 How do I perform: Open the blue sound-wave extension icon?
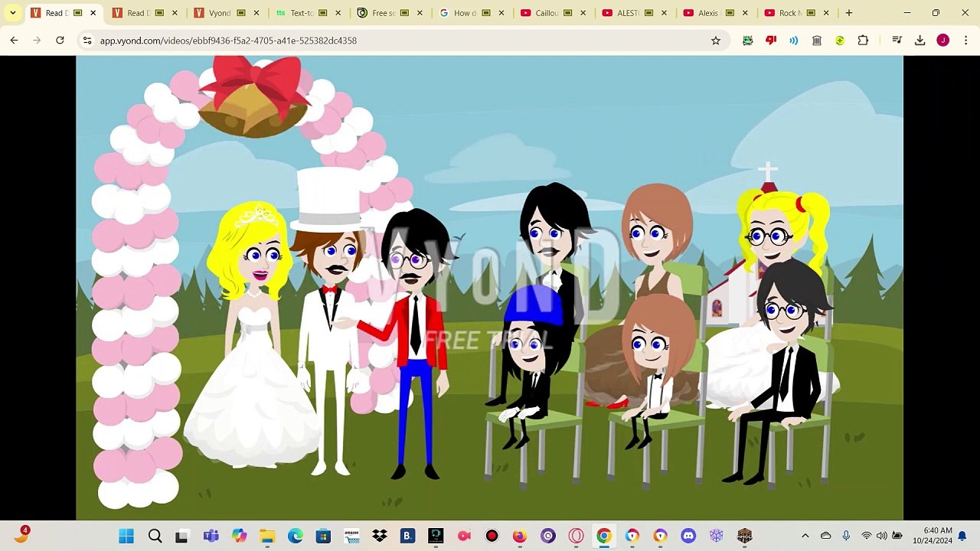[x=794, y=41]
